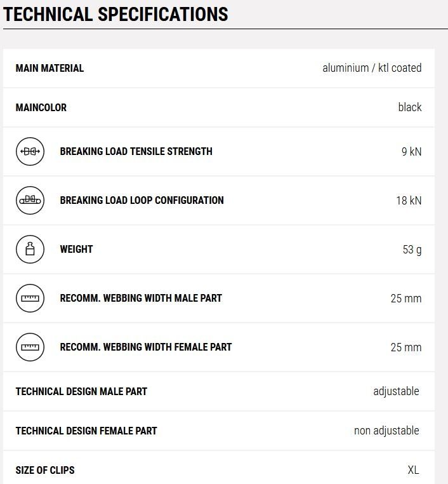Viewport: 448px width, 484px height.
Task: Select the 53 g weight value
Action: [412, 250]
